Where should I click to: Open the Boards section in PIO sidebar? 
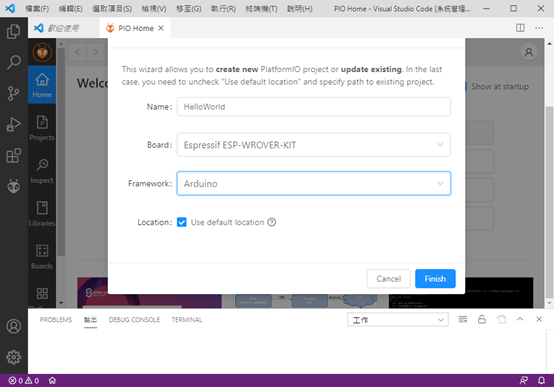click(42, 257)
